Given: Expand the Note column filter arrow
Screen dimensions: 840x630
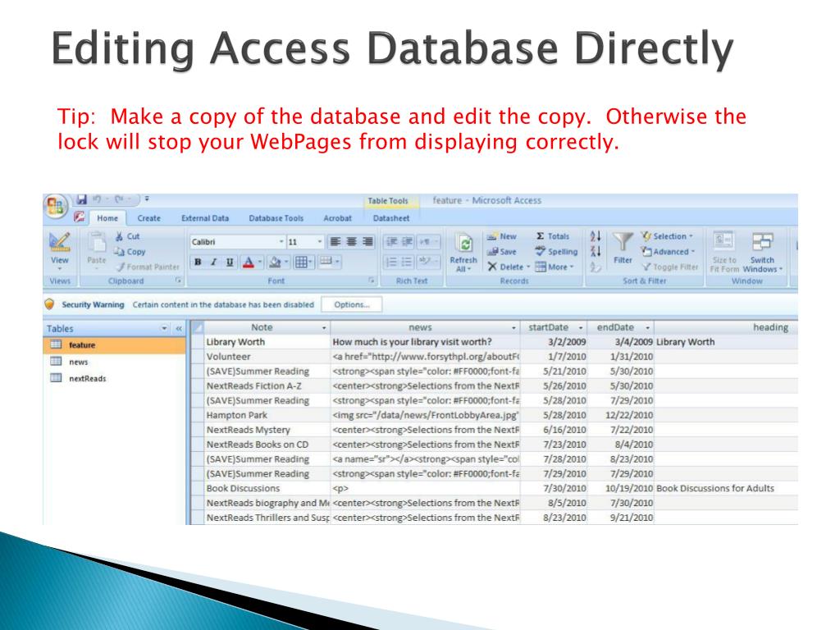Looking at the screenshot, I should coord(324,327).
